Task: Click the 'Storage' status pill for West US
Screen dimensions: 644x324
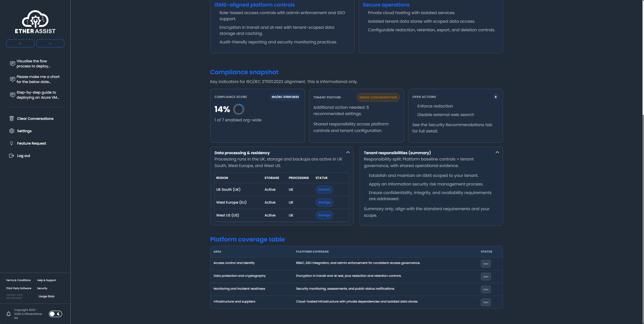Action: coord(324,215)
